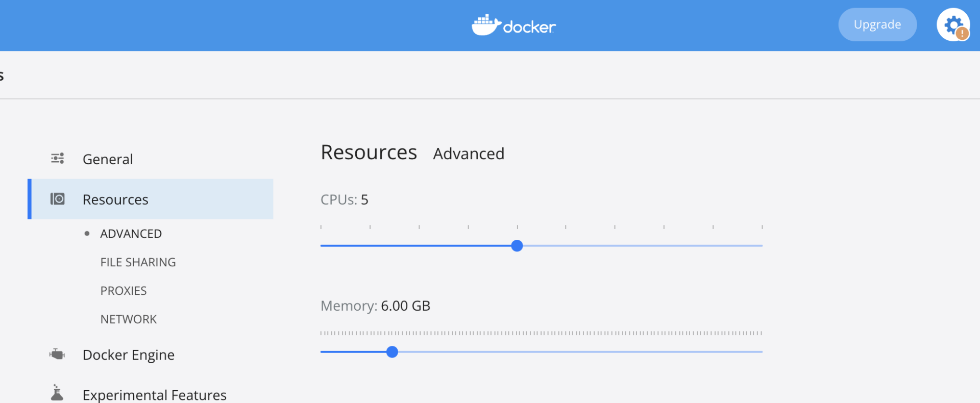Image resolution: width=980 pixels, height=403 pixels.
Task: Select the Docker Engine text label
Action: coord(129,355)
